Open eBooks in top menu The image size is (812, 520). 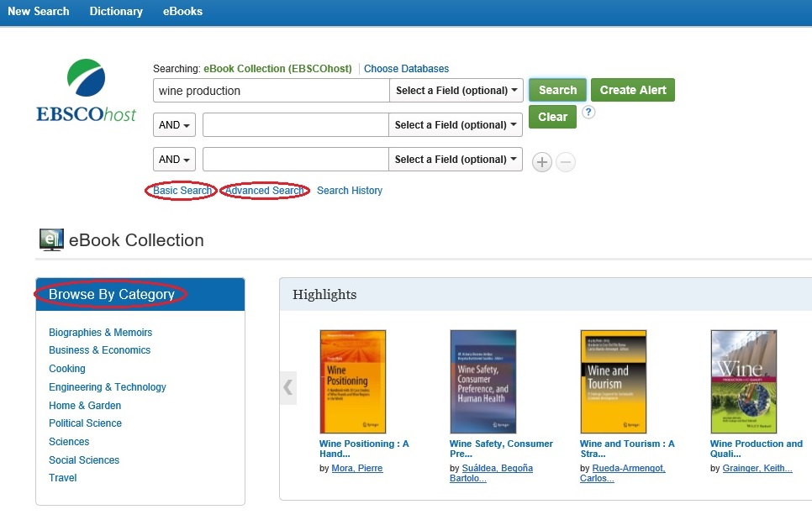(x=182, y=12)
